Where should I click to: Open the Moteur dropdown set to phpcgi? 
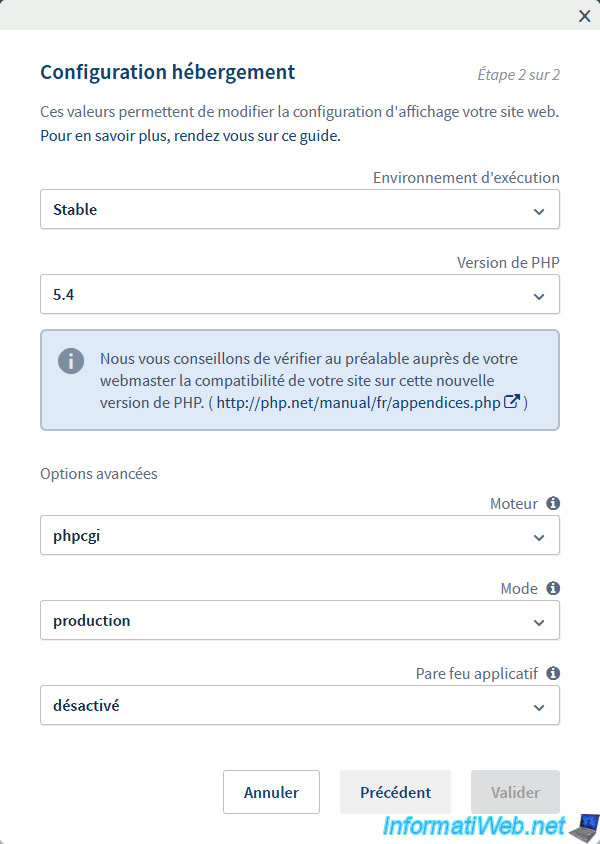click(x=299, y=536)
